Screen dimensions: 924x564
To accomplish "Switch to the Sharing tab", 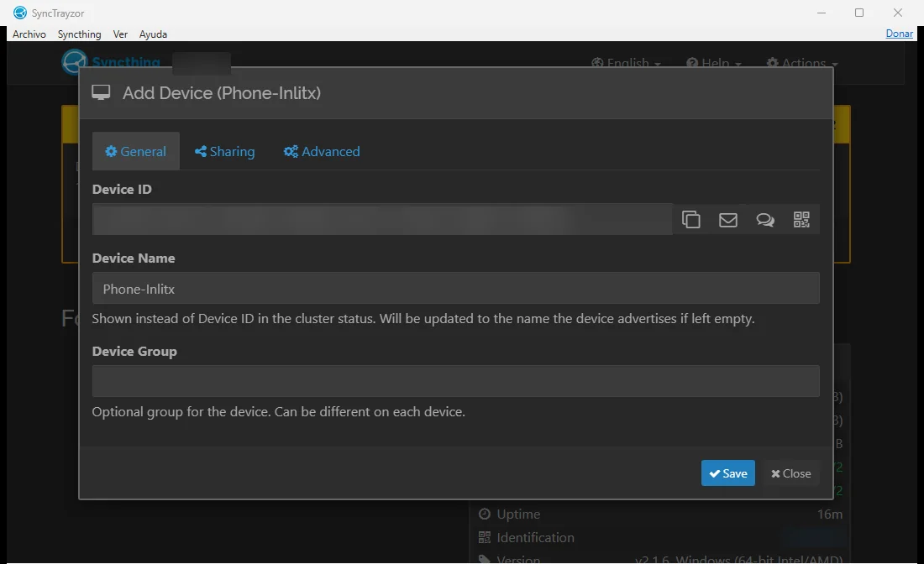I will 224,151.
